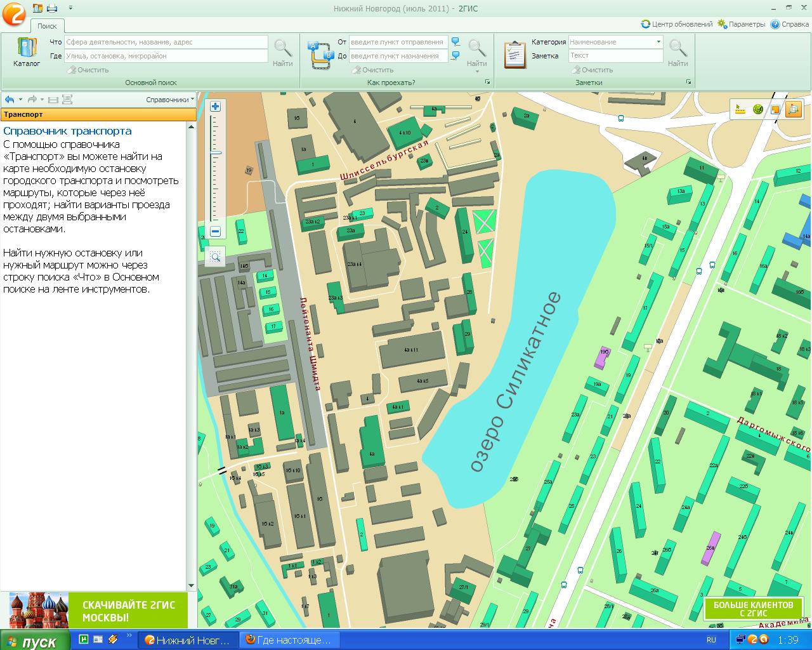
Task: Switch to Firefox Где настояще taskbar window
Action: click(290, 640)
